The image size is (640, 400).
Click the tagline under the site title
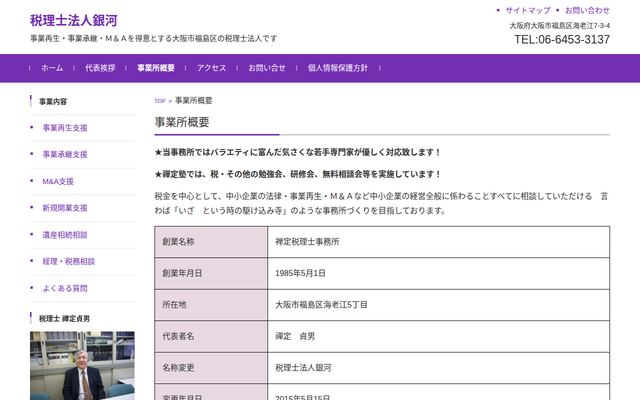tap(153, 38)
